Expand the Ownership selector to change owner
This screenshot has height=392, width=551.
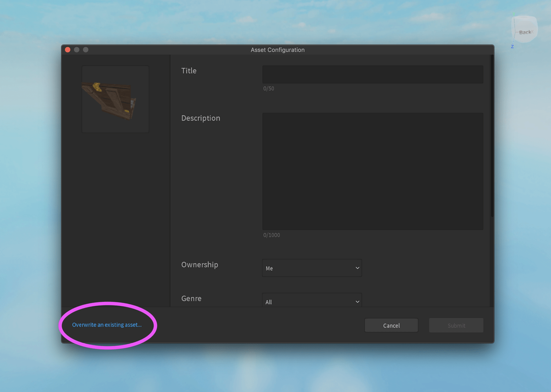[312, 268]
